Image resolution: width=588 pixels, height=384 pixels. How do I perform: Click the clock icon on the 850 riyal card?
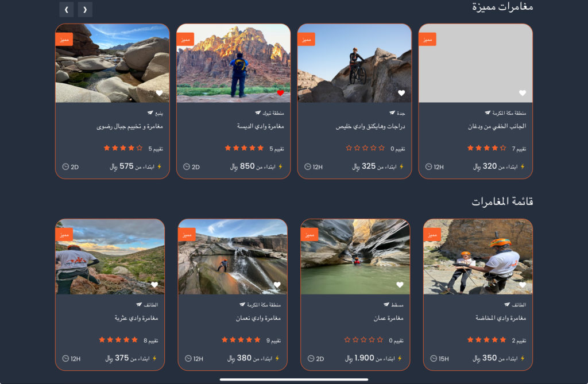tap(187, 166)
